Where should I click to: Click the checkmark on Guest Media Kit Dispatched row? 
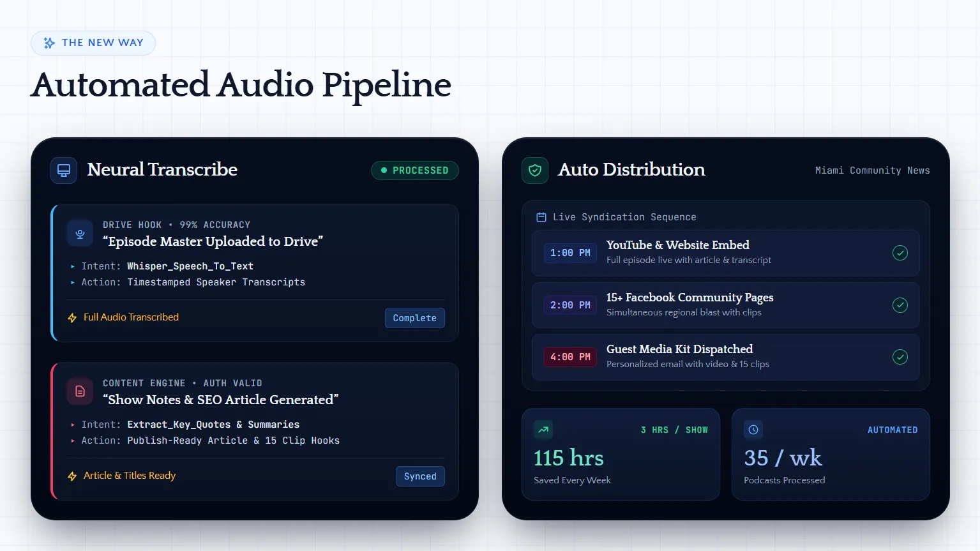(x=900, y=357)
